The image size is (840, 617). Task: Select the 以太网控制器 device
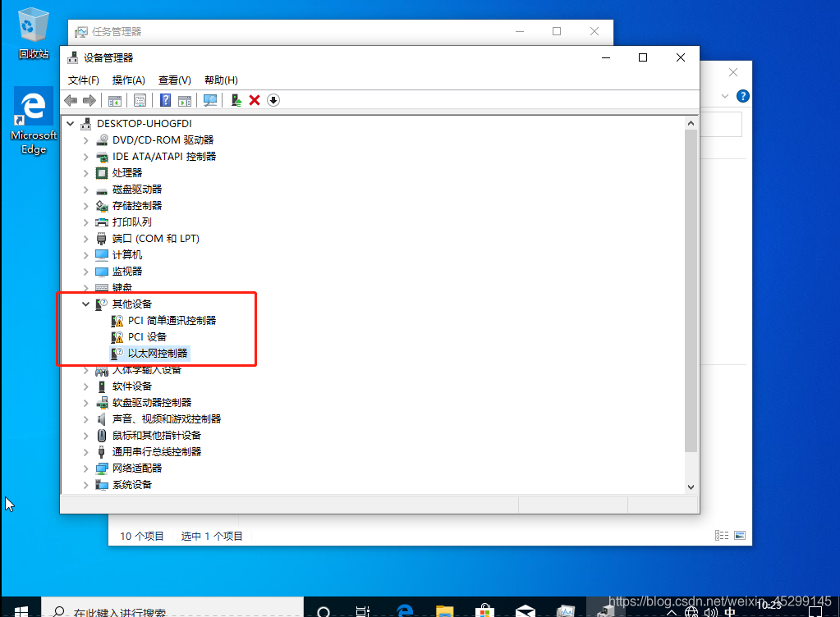(158, 353)
